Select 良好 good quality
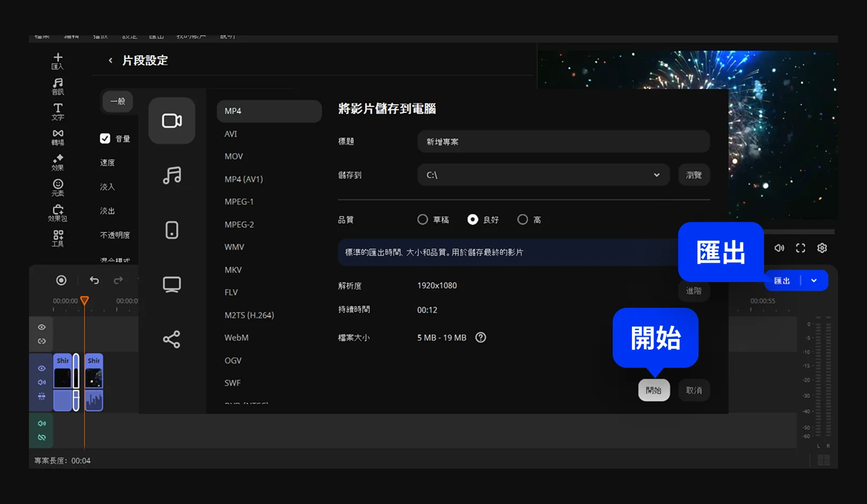This screenshot has width=867, height=504. 473,219
